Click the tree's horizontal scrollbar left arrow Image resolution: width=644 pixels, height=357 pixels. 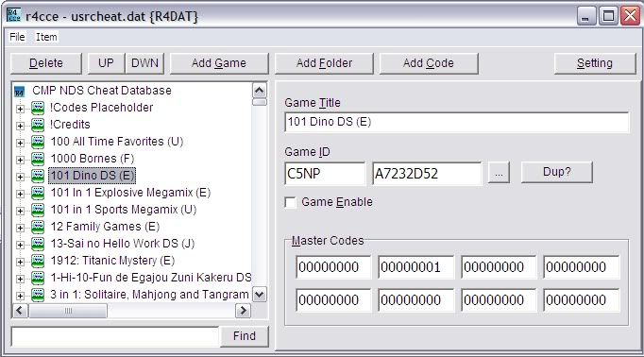pyautogui.click(x=21, y=310)
